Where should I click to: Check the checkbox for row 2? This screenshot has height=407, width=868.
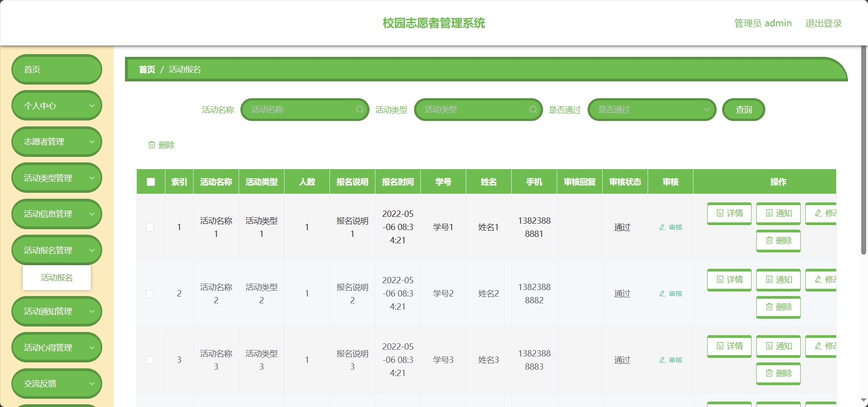tap(150, 294)
